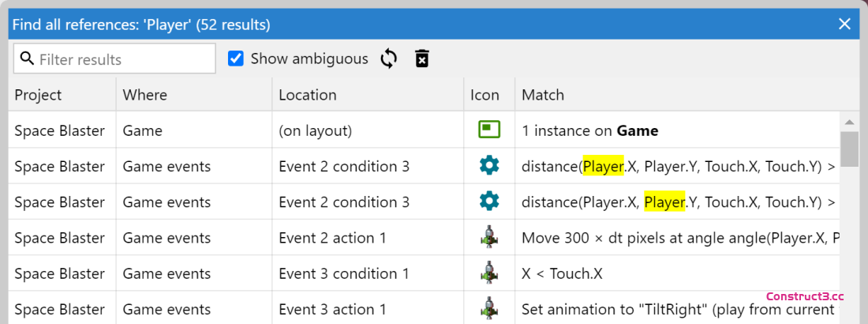This screenshot has width=868, height=324.
Task: Click the Match column header
Action: tap(543, 95)
